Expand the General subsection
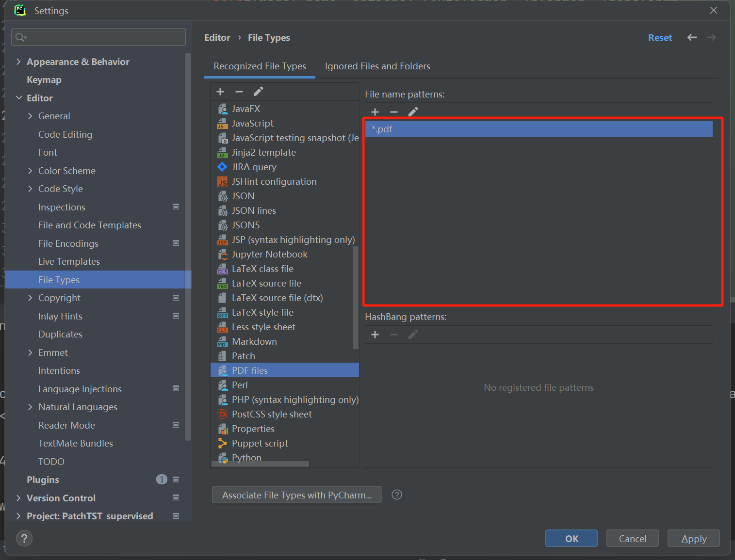Image resolution: width=735 pixels, height=560 pixels. point(30,116)
